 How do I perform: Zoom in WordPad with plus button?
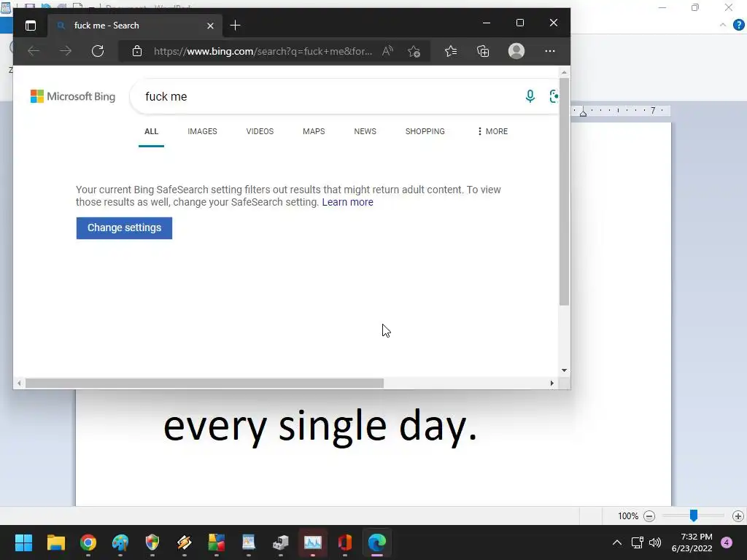(x=738, y=516)
